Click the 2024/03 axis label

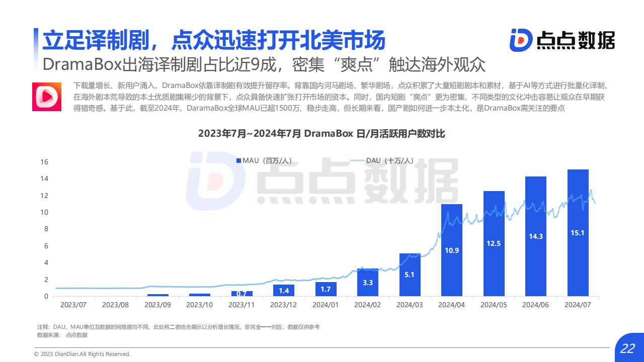click(410, 305)
